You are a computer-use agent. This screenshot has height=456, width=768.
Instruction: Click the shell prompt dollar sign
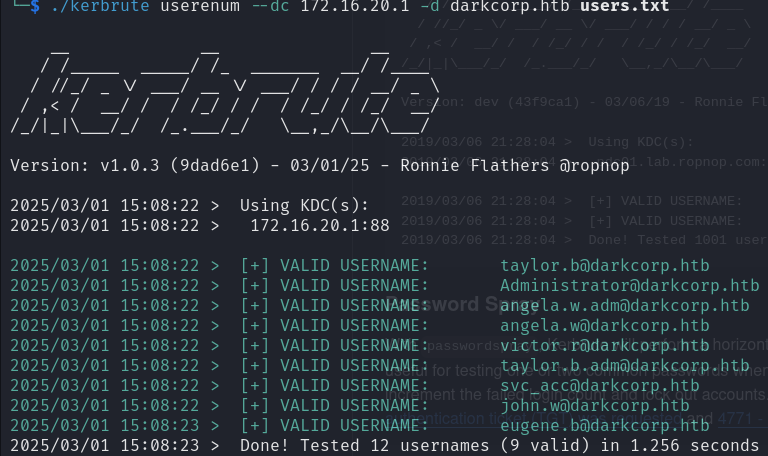[34, 6]
